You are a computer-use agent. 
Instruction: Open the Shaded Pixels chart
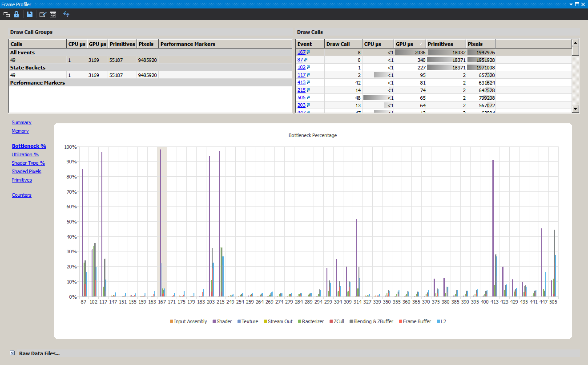(26, 171)
